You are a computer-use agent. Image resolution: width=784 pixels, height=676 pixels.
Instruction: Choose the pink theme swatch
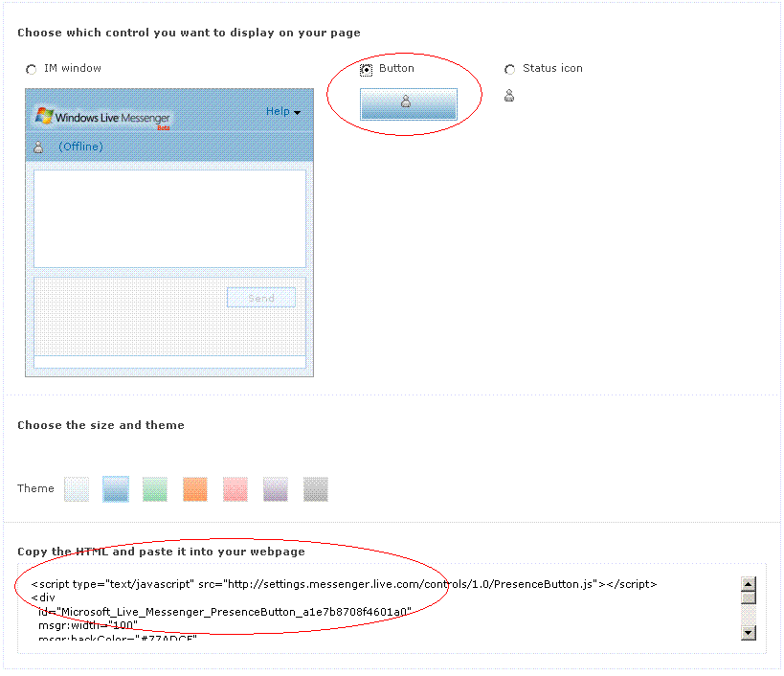click(x=235, y=489)
